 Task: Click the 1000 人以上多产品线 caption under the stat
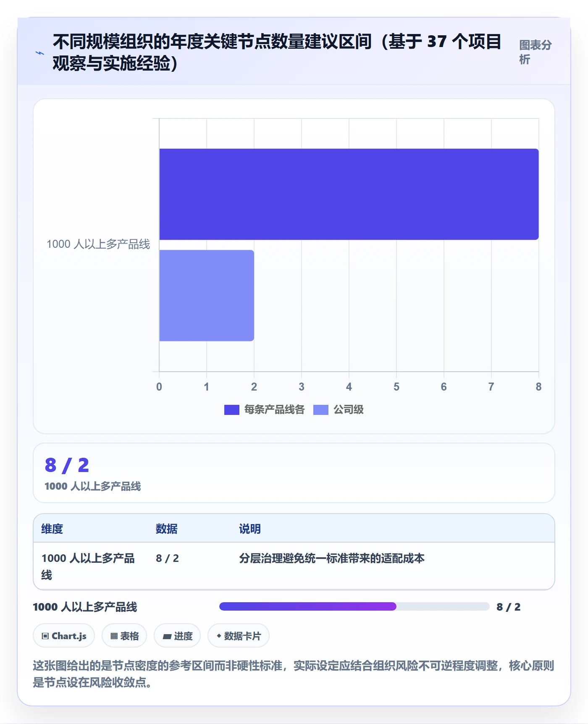click(x=93, y=486)
